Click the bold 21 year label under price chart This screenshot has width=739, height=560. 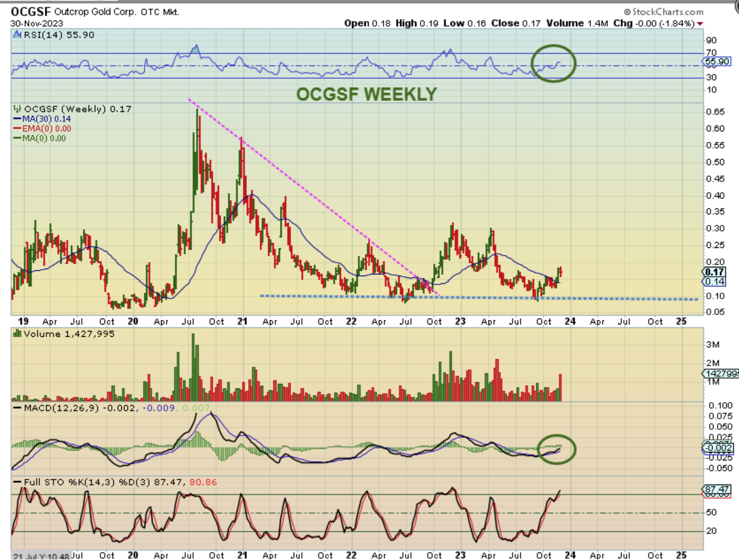click(241, 322)
